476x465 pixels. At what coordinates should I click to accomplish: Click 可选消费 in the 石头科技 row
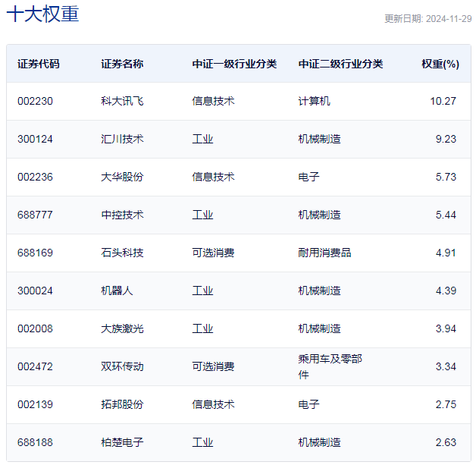pyautogui.click(x=213, y=253)
